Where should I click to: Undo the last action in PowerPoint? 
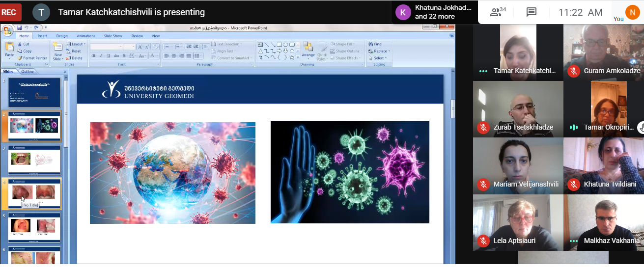26,27
